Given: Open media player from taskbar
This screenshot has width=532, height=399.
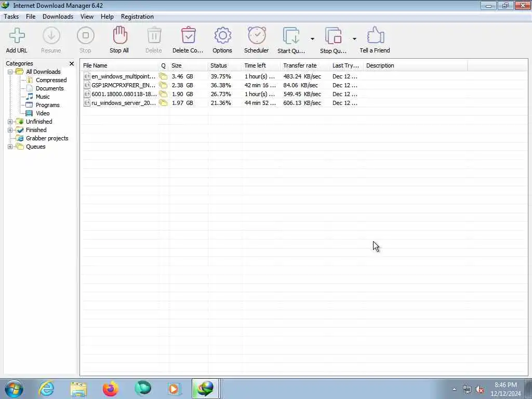Looking at the screenshot, I should click(x=174, y=389).
